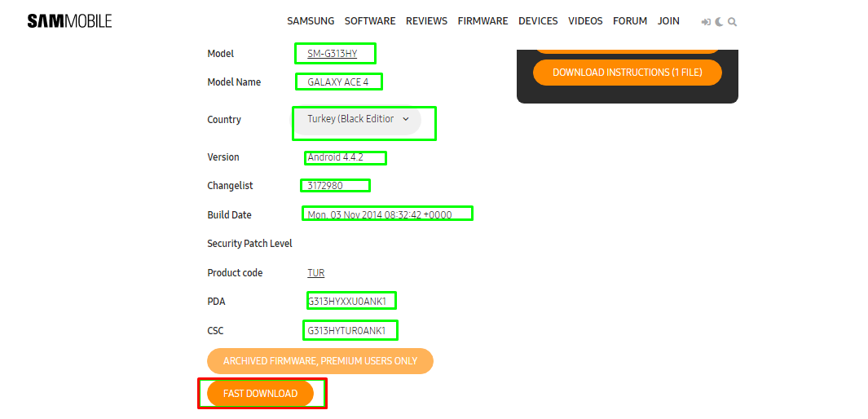The height and width of the screenshot is (419, 868).
Task: Click Archived Firmware, Premium Users Only button
Action: (x=320, y=361)
